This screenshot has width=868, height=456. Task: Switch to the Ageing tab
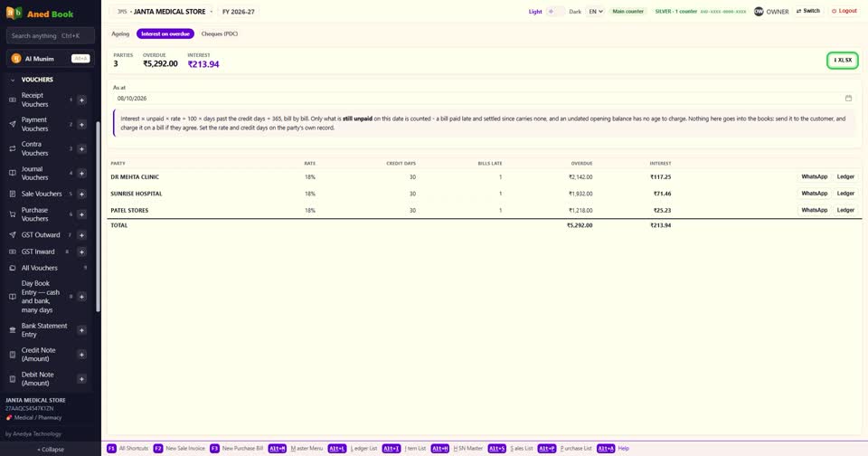tap(120, 33)
